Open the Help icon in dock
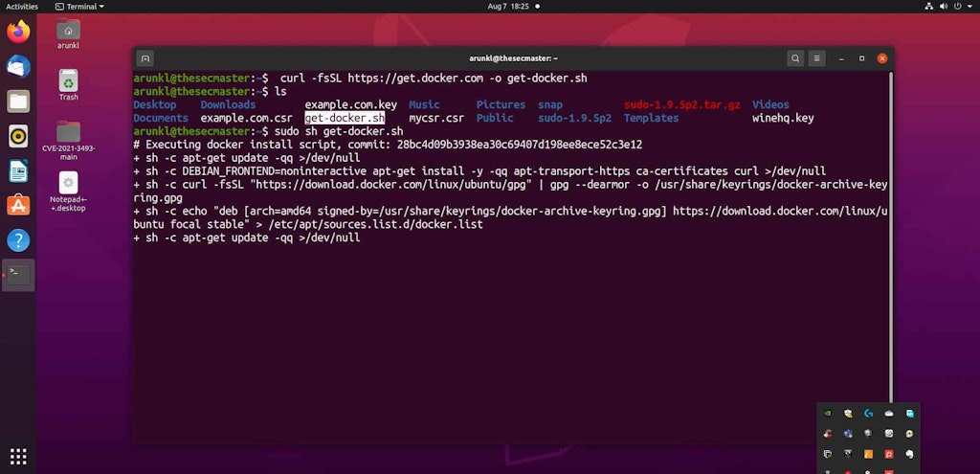 pyautogui.click(x=18, y=240)
